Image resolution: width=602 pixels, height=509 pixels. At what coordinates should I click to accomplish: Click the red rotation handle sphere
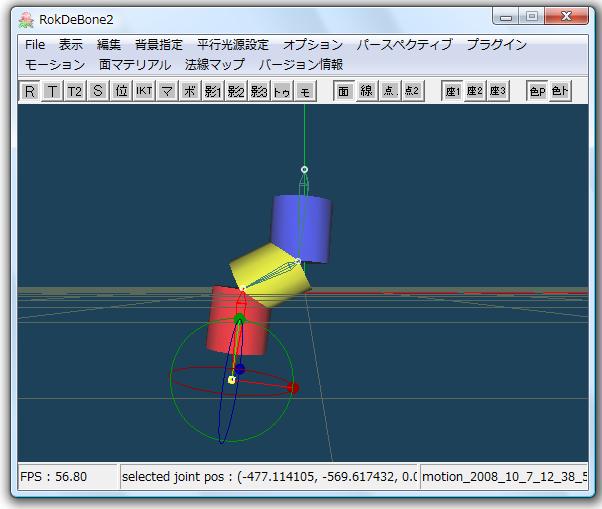click(293, 387)
